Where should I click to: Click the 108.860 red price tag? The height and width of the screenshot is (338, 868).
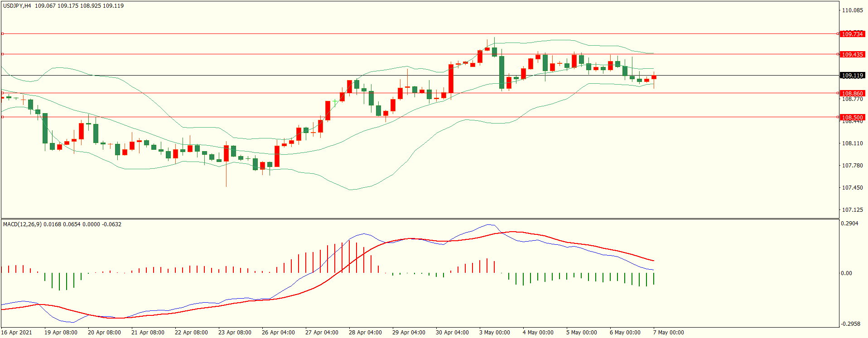[852, 93]
